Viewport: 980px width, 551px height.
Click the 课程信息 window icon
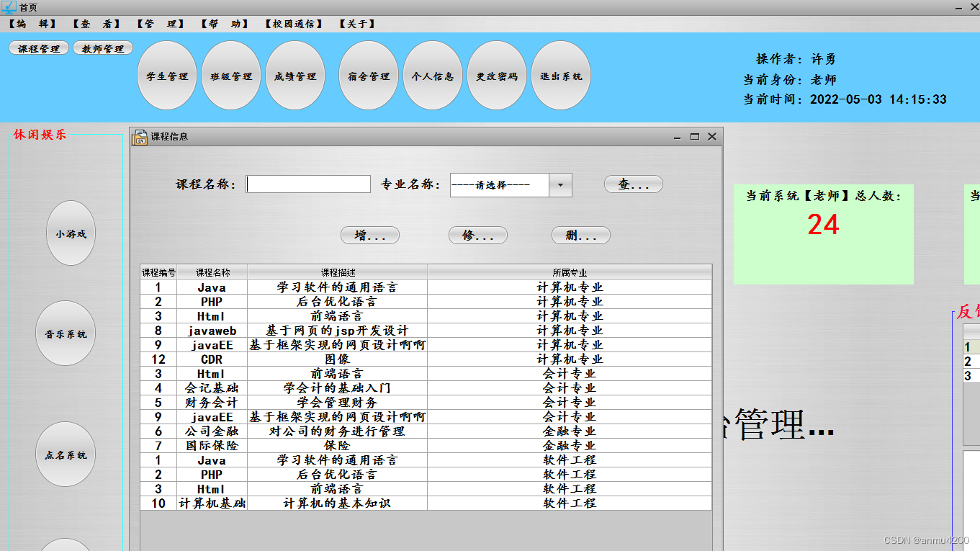140,137
